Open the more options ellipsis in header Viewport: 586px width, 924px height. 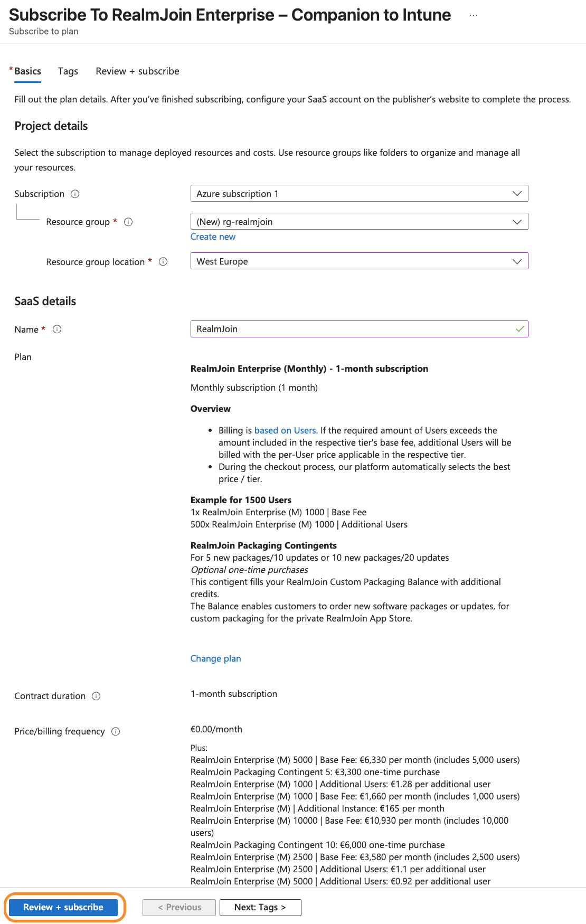pyautogui.click(x=473, y=15)
